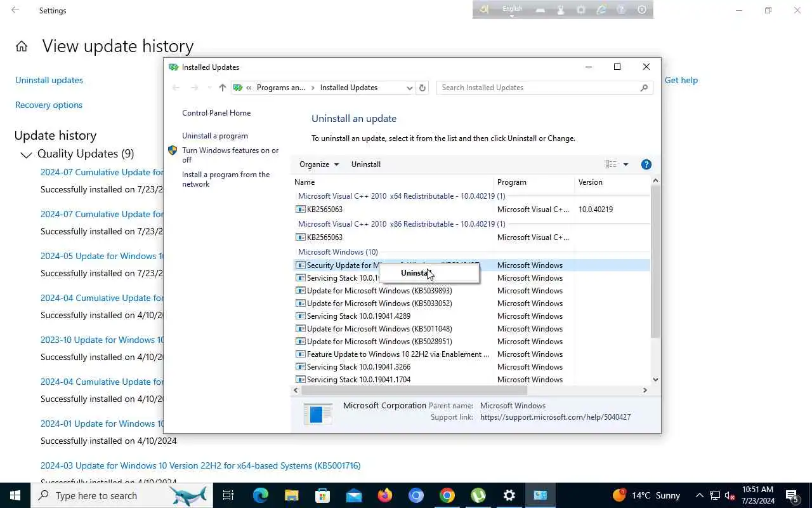Viewport: 812px width, 508px height.
Task: Open the Uninstall a program link
Action: click(215, 136)
